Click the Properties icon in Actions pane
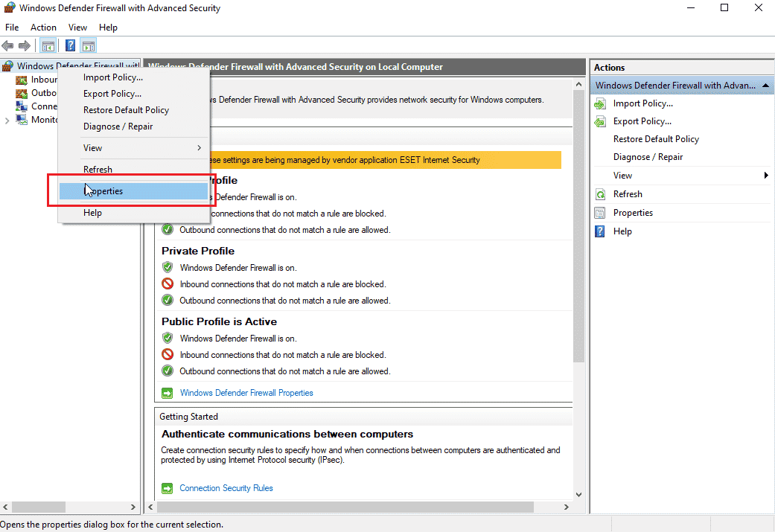Screen dimensions: 775x532 [x=600, y=213]
